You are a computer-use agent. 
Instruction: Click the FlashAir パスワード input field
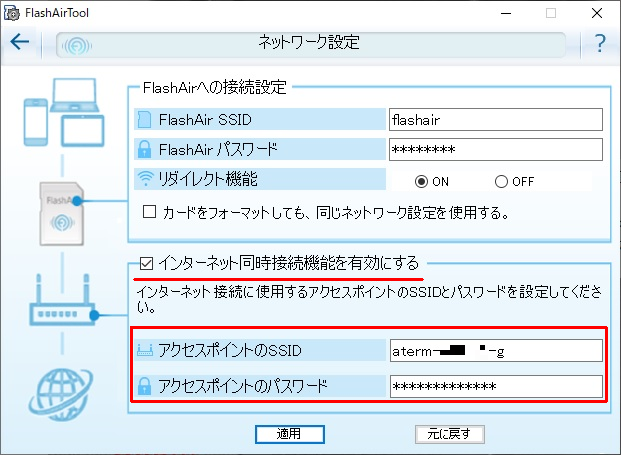(496, 149)
